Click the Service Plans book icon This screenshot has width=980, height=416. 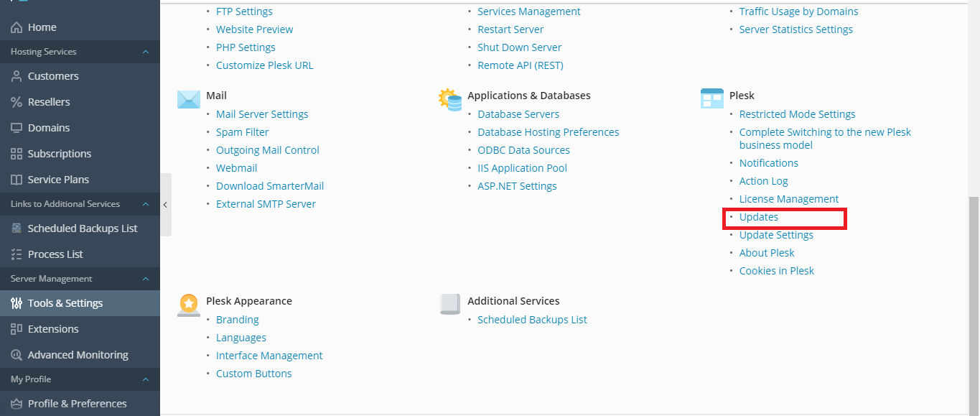pos(17,180)
